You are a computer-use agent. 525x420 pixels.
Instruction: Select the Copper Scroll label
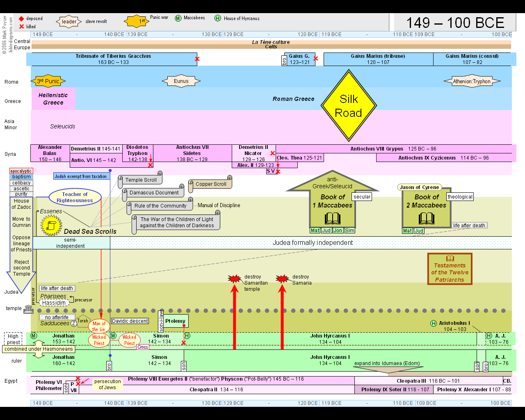point(211,184)
